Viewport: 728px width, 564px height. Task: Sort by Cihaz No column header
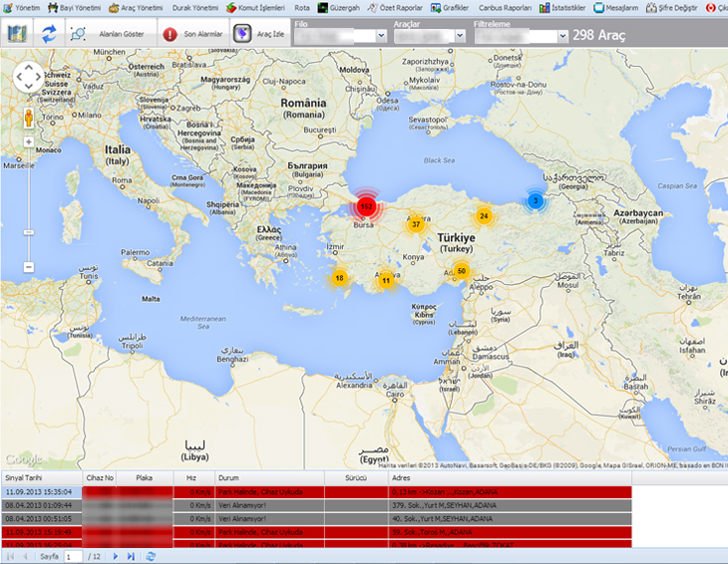click(100, 477)
